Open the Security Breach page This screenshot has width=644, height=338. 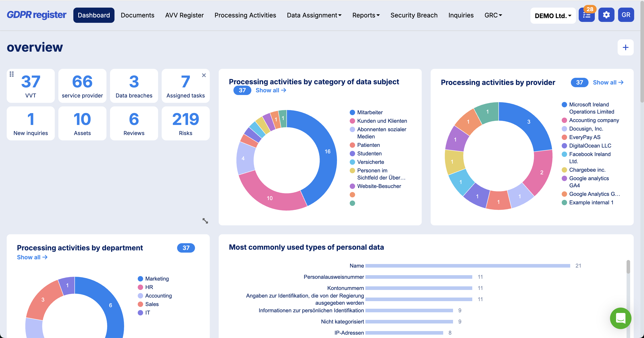[414, 15]
